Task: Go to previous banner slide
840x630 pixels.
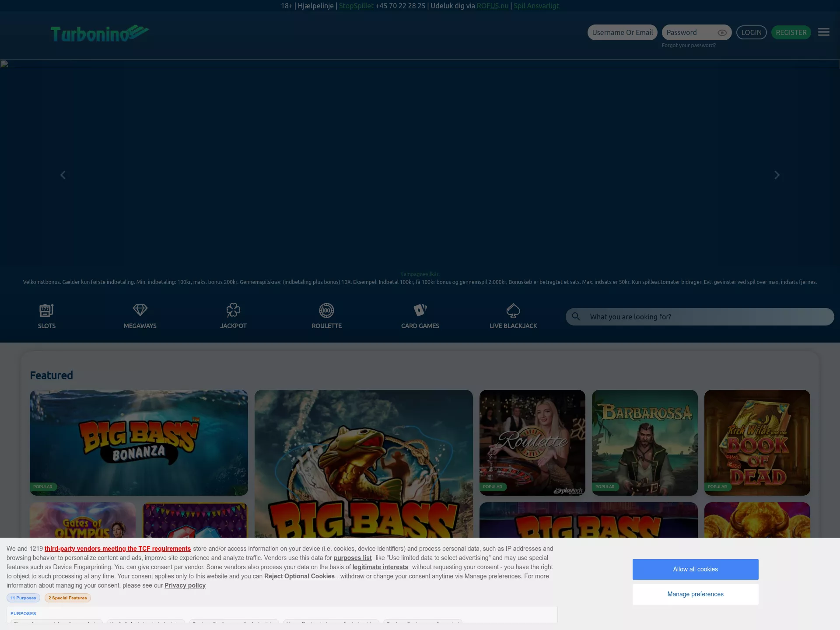Action: (x=63, y=175)
